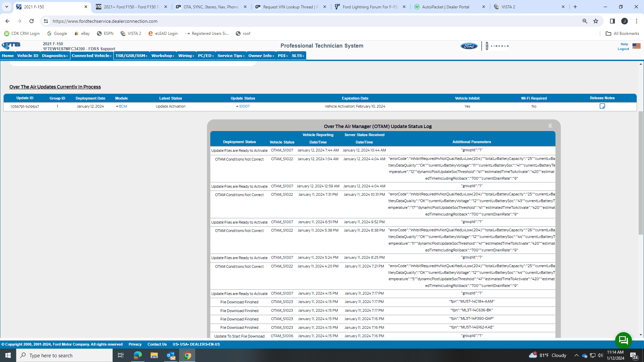Click the Lincoln logo
The image size is (644, 362).
point(498,46)
